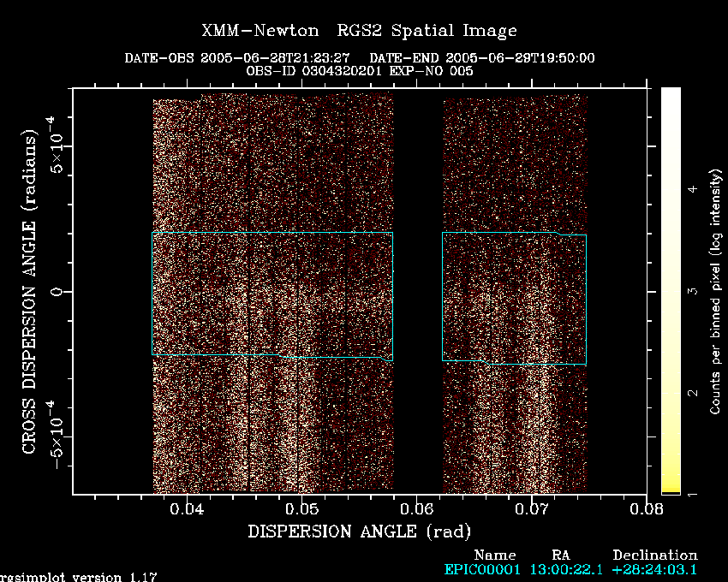Click the colorbar tick value 3

pyautogui.click(x=693, y=291)
